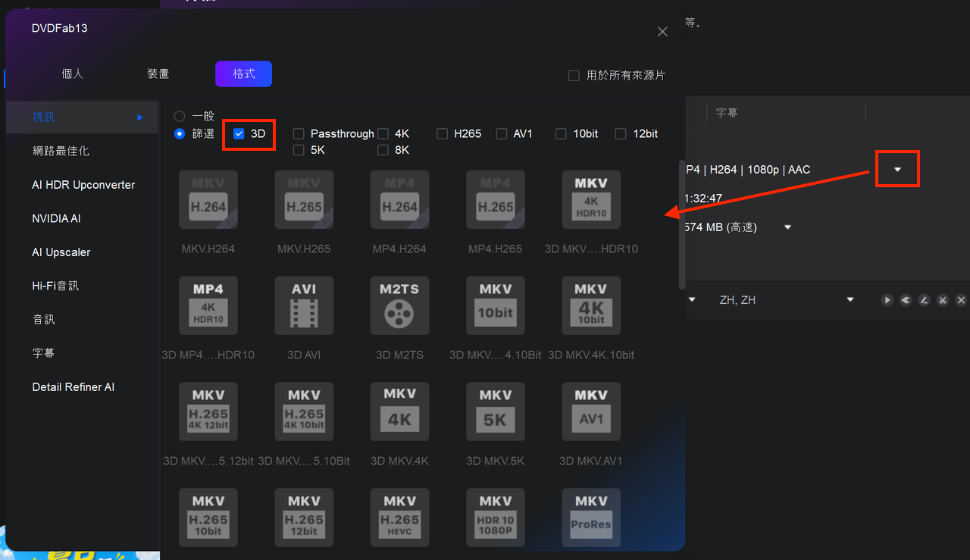Select the 篩選 radio button
970x560 pixels.
(x=180, y=133)
